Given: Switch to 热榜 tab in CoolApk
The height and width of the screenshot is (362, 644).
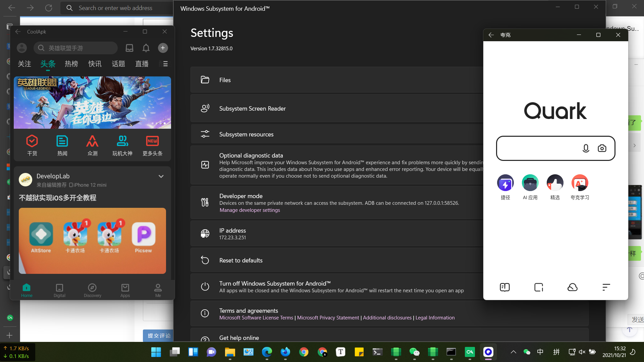Looking at the screenshot, I should 71,64.
